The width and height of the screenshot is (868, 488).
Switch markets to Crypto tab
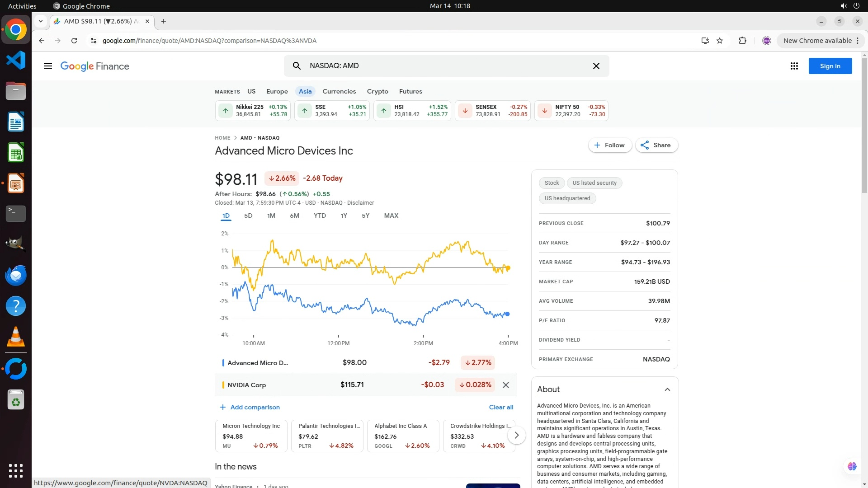[x=377, y=91]
